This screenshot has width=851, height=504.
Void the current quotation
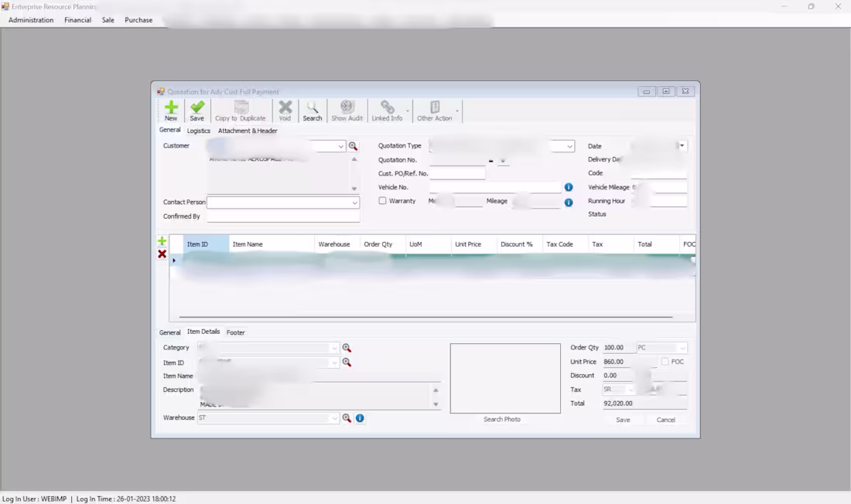coord(285,109)
